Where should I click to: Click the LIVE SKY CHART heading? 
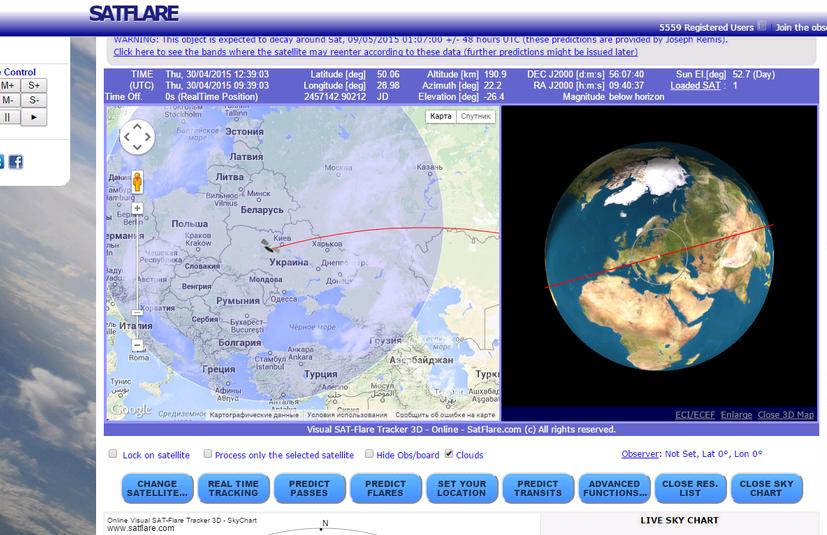click(x=679, y=520)
